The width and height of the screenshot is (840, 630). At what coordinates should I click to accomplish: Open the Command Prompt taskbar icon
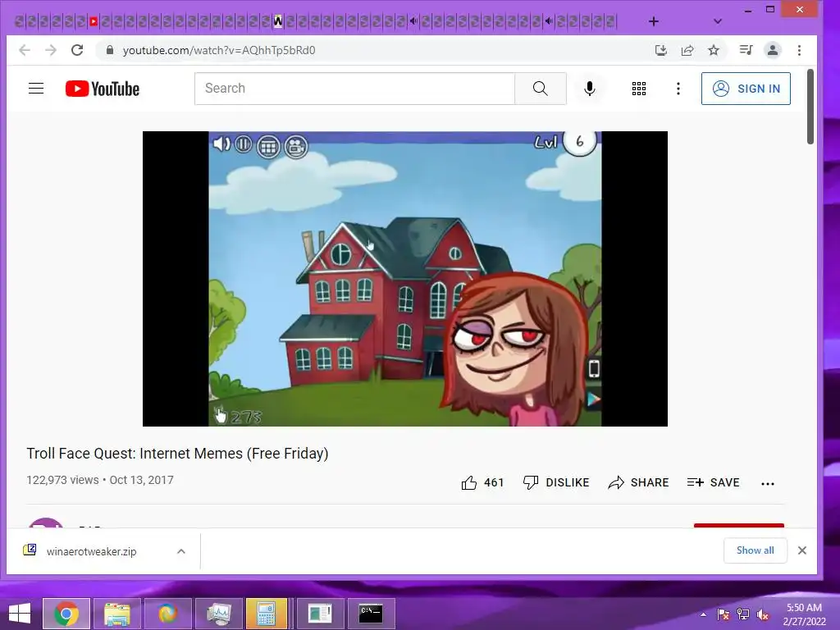point(371,614)
